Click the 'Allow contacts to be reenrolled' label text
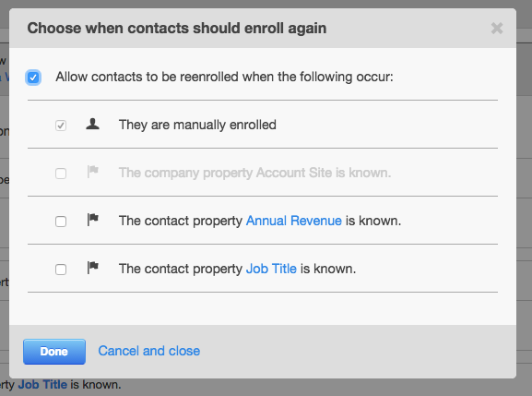Viewport: 532px width, 396px height. tap(224, 78)
